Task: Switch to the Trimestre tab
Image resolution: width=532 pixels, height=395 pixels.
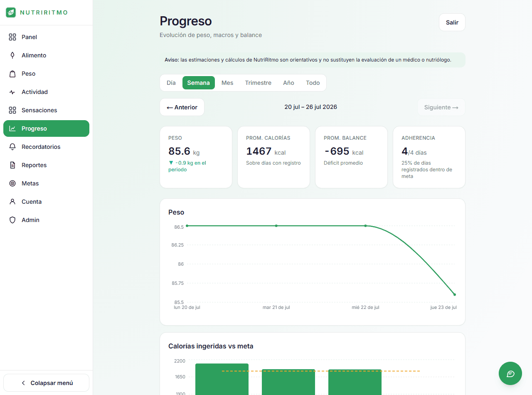Action: tap(258, 83)
